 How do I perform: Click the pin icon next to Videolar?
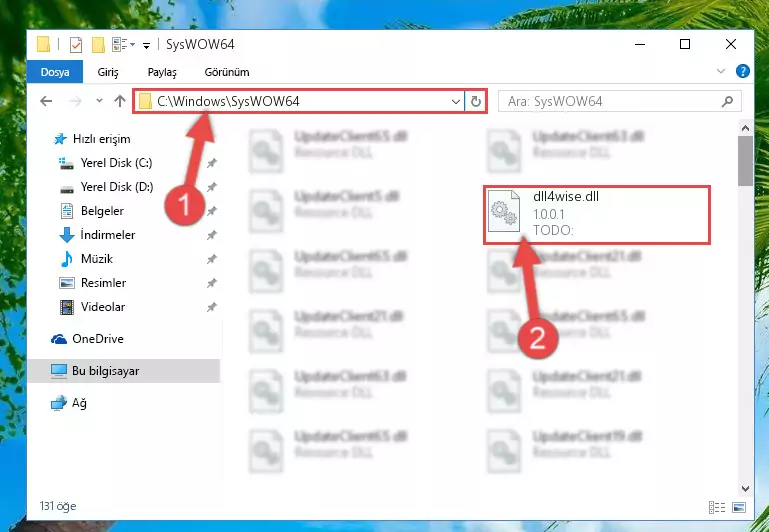click(211, 307)
